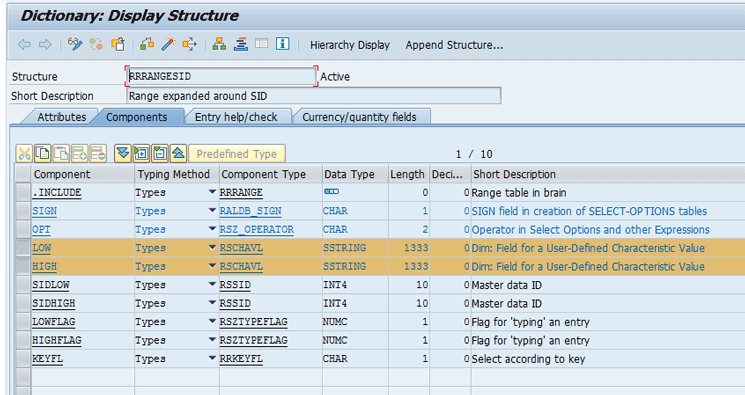Click the Check (wand) icon

(168, 44)
